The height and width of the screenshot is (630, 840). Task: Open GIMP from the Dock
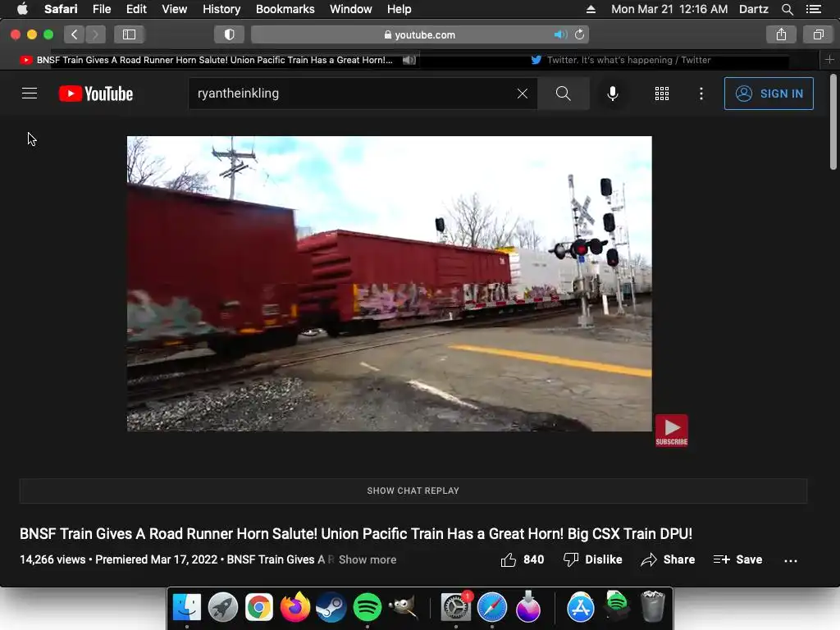coord(403,607)
